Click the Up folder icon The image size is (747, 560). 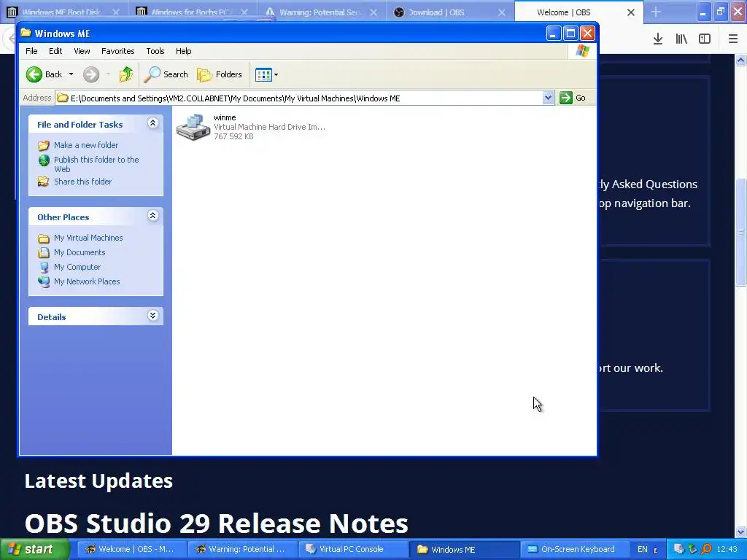125,74
